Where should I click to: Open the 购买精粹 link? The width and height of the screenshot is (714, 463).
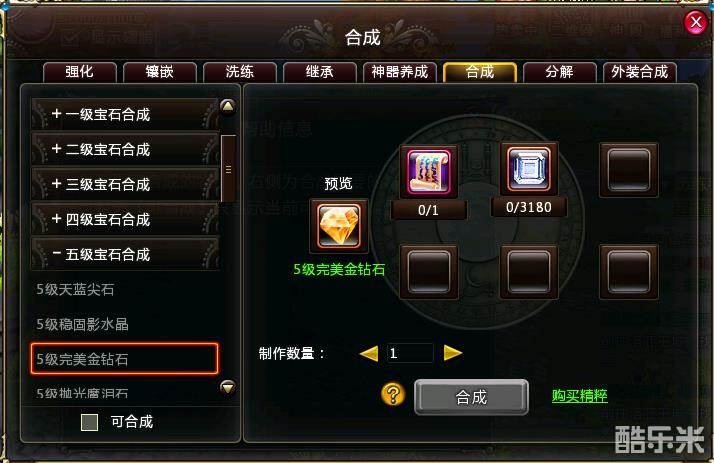[579, 396]
